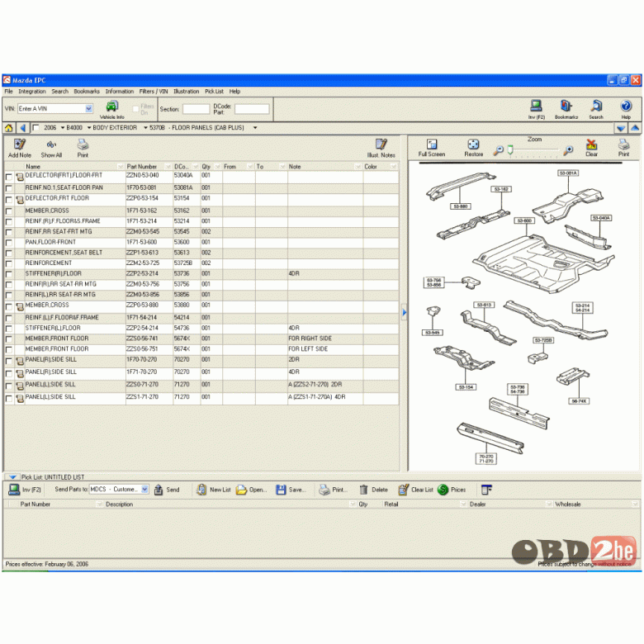Open the VIN dropdown

88,109
